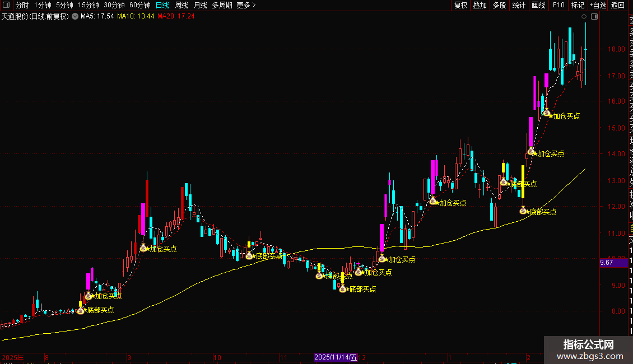Click the 18.00 price axis label
633x364 pixels.
click(x=616, y=49)
